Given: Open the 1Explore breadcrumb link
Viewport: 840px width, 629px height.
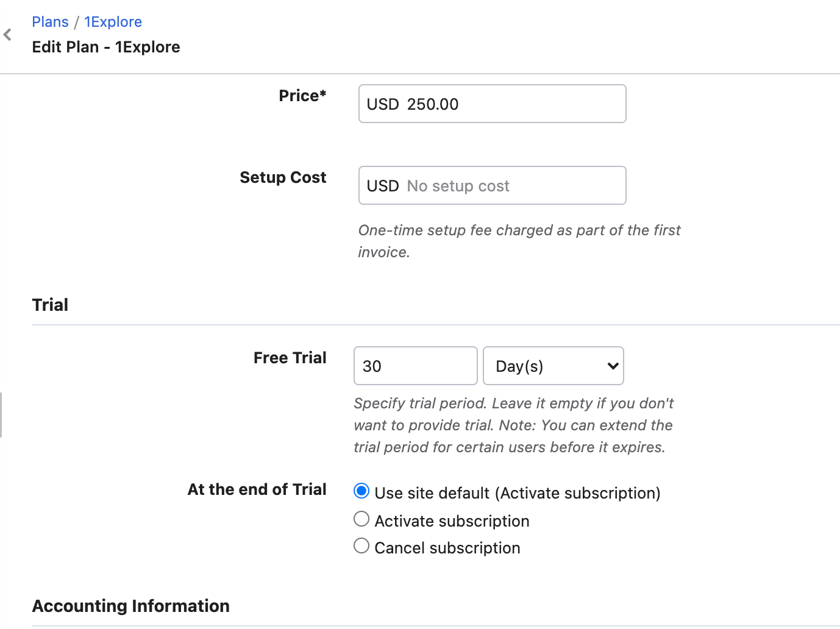Looking at the screenshot, I should pos(113,22).
